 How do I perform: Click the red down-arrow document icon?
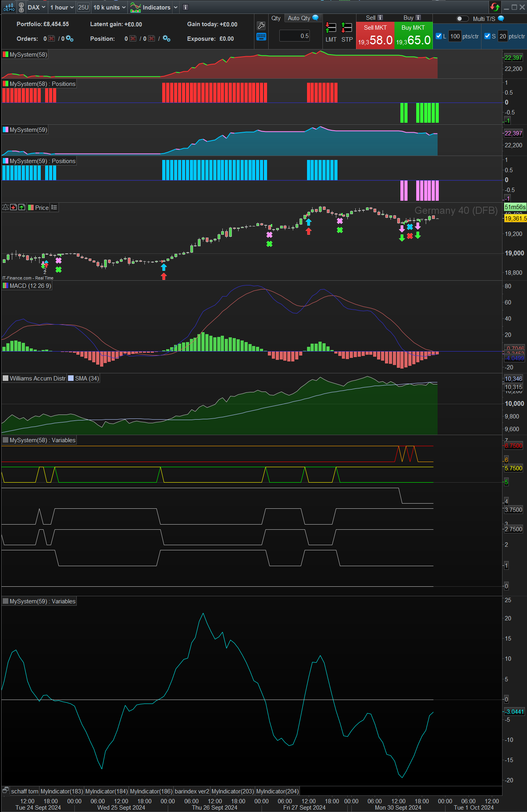[x=13, y=207]
